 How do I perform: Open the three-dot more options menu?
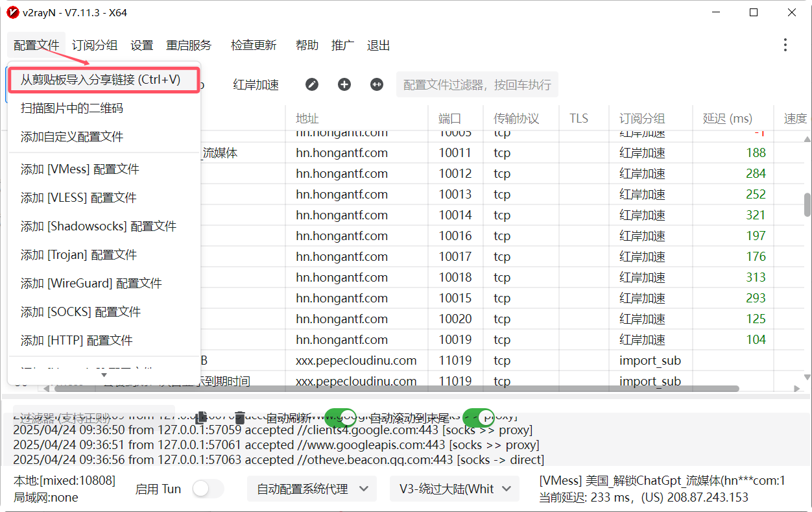(785, 45)
